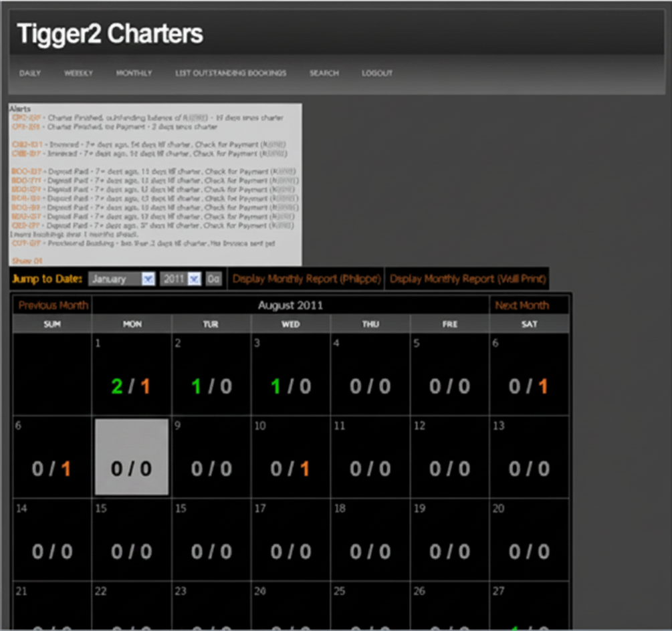The height and width of the screenshot is (631, 672).
Task: Select the August 5 day cell
Action: click(x=449, y=374)
